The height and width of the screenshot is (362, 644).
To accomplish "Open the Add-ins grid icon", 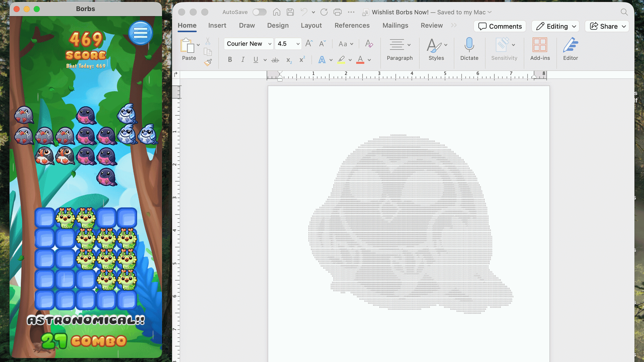I will click(540, 45).
